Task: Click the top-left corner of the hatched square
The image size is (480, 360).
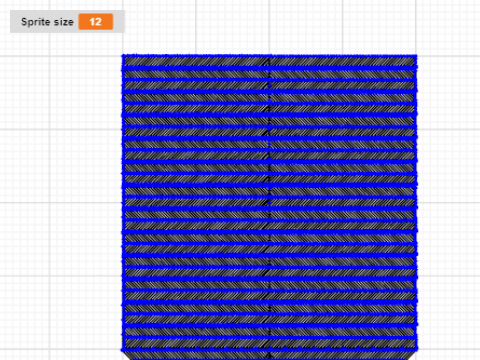Action: pyautogui.click(x=123, y=56)
